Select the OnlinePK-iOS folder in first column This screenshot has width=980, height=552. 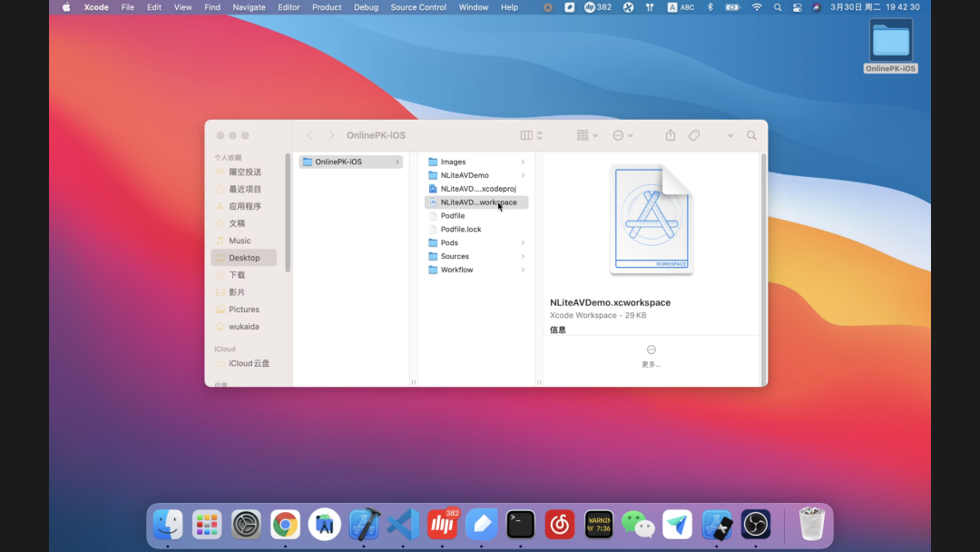click(350, 162)
